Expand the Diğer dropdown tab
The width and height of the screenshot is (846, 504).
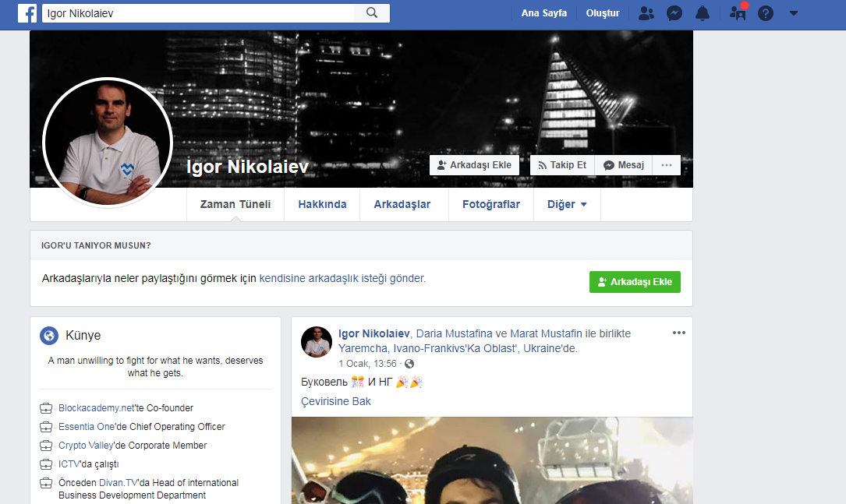pyautogui.click(x=567, y=204)
